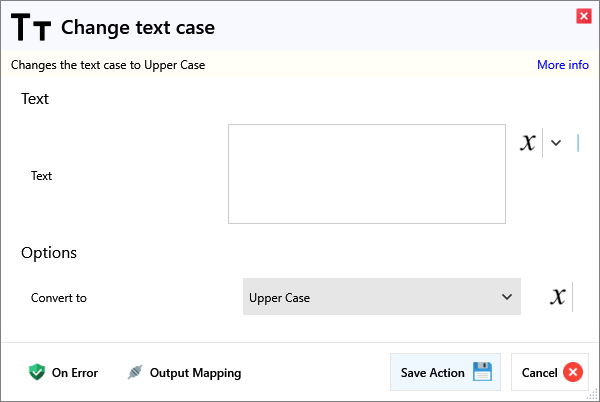Click the red circle X cancel icon
Image resolution: width=600 pixels, height=402 pixels.
(572, 373)
